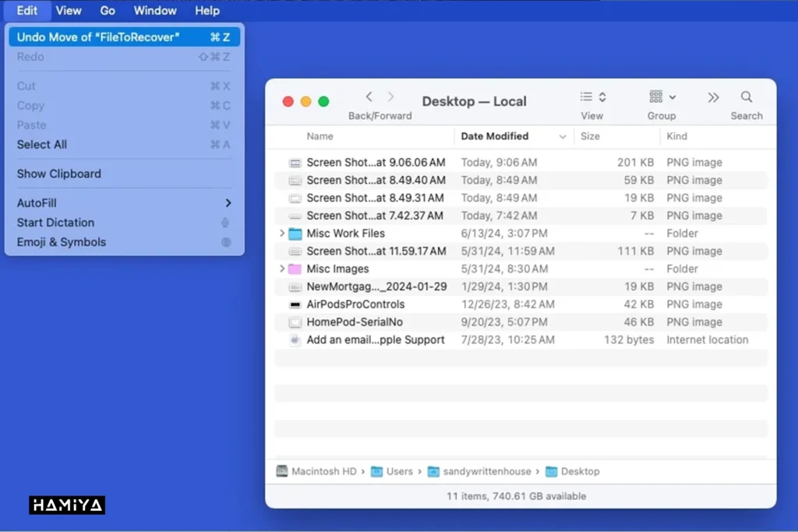Choose Select All from Edit menu
The width and height of the screenshot is (798, 532).
tap(124, 144)
